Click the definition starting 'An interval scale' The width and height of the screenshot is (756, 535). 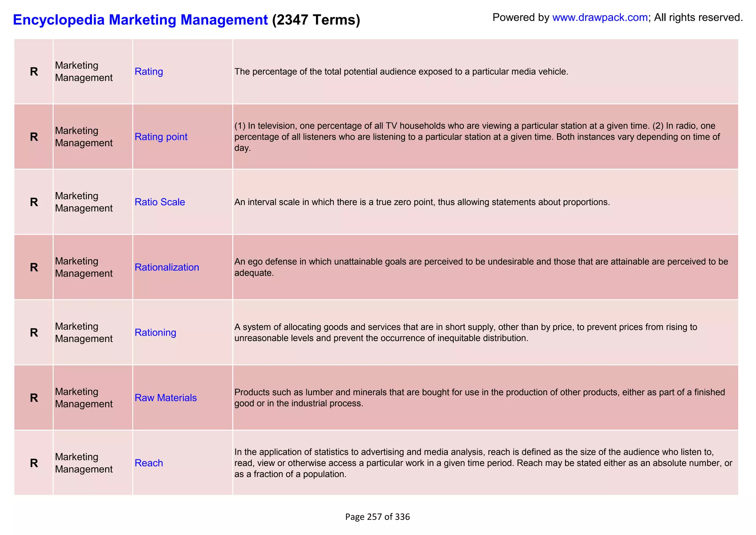point(422,202)
